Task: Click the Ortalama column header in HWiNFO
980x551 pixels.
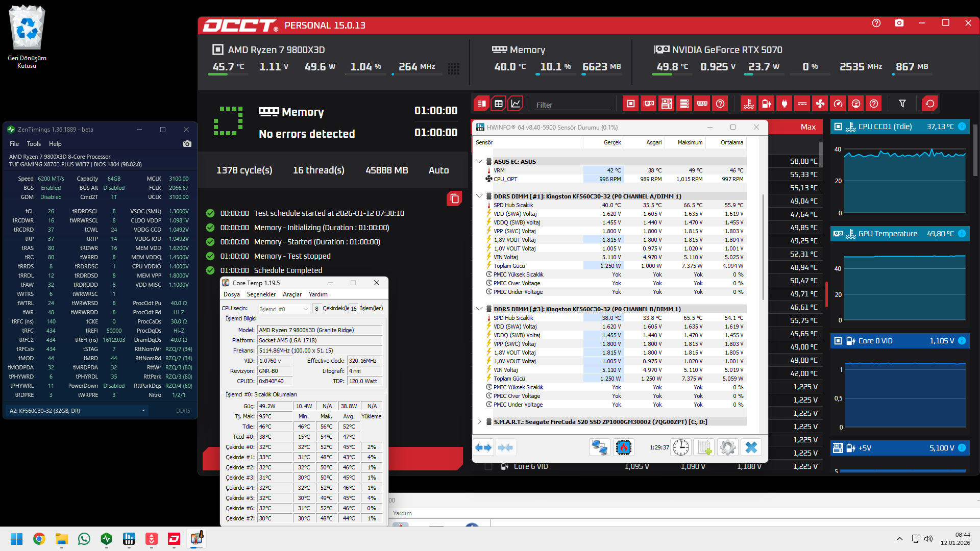Action: coord(726,142)
